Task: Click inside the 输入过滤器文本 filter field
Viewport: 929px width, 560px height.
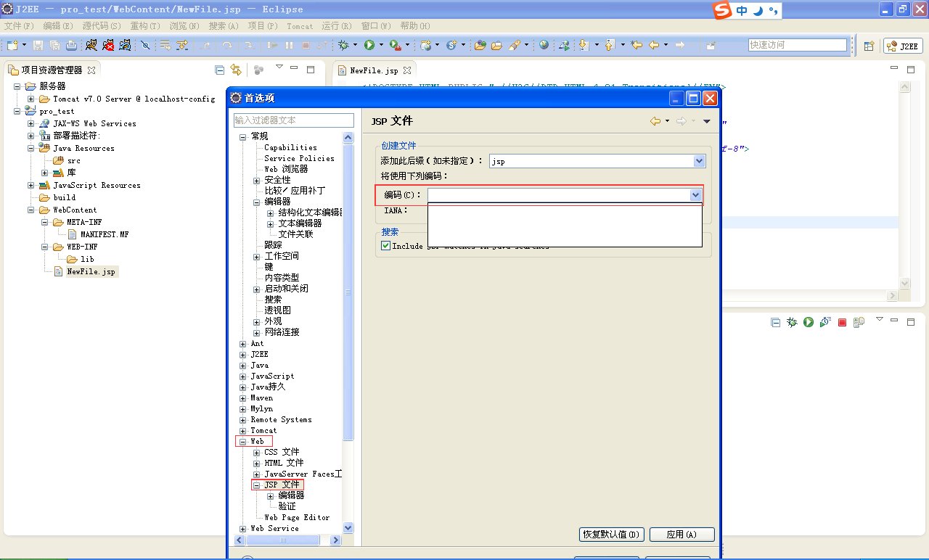Action: pyautogui.click(x=293, y=120)
